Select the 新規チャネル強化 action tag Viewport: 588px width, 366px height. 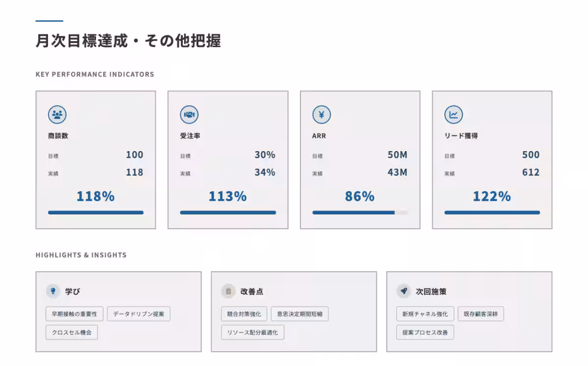424,314
